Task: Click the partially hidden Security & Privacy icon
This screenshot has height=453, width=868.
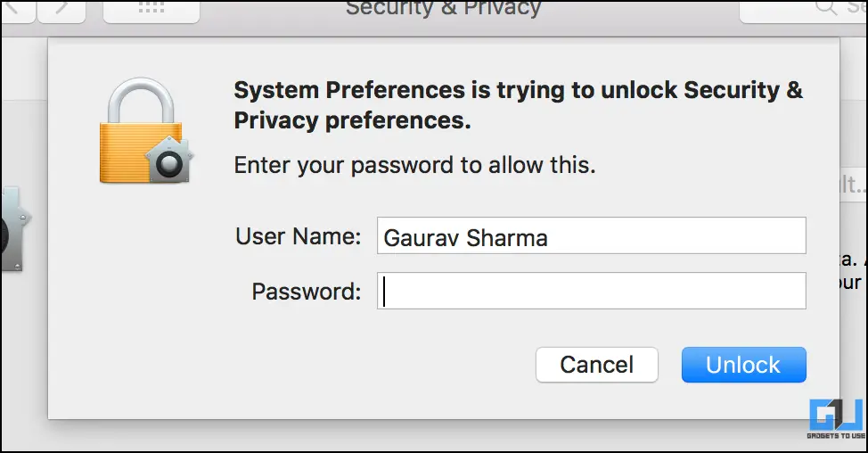Action: pos(14,228)
